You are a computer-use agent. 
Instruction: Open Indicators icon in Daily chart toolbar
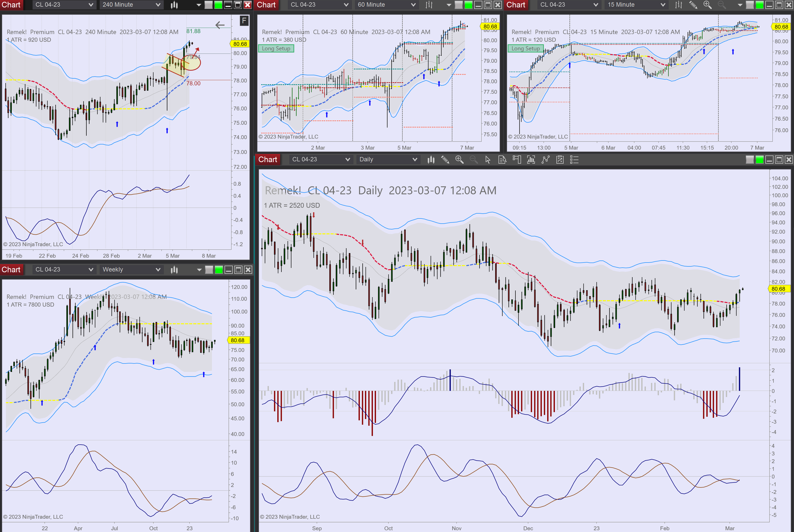point(545,159)
